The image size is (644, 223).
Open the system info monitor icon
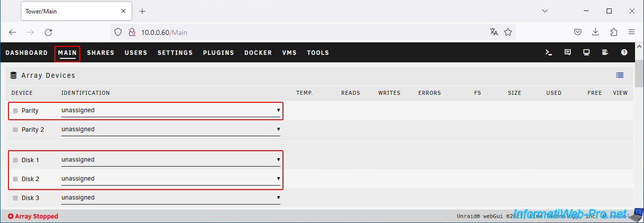[x=586, y=52]
